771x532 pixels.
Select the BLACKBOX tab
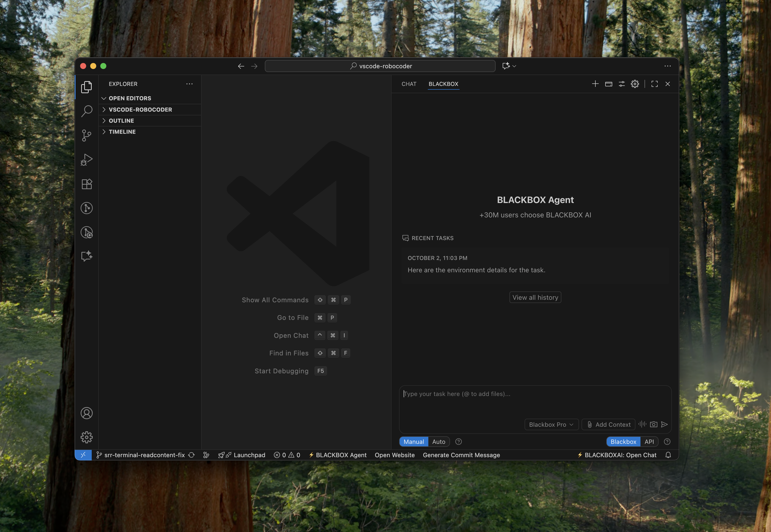click(443, 84)
